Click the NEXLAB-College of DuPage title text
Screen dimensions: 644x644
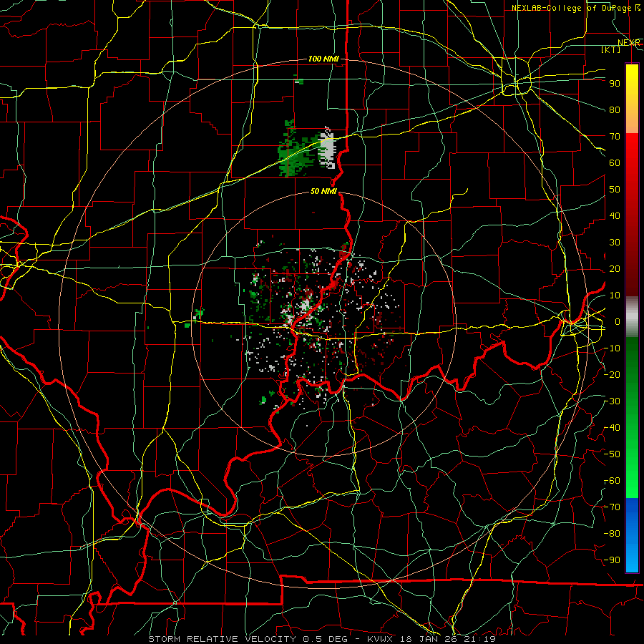point(571,8)
